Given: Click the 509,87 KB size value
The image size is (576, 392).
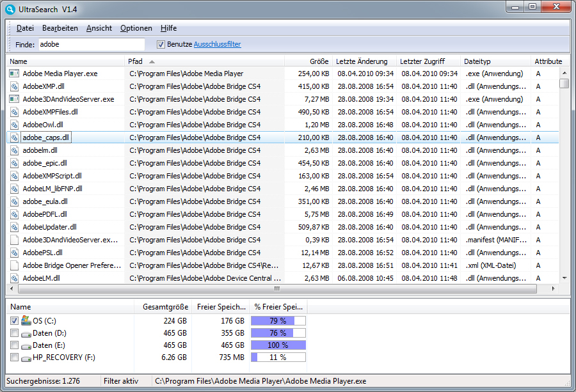Looking at the screenshot, I should coord(314,227).
